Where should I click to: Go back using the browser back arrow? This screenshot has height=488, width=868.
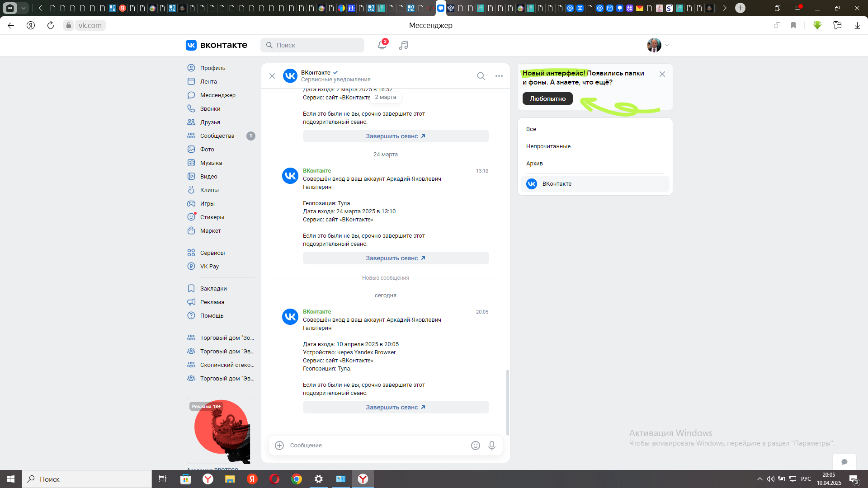11,25
